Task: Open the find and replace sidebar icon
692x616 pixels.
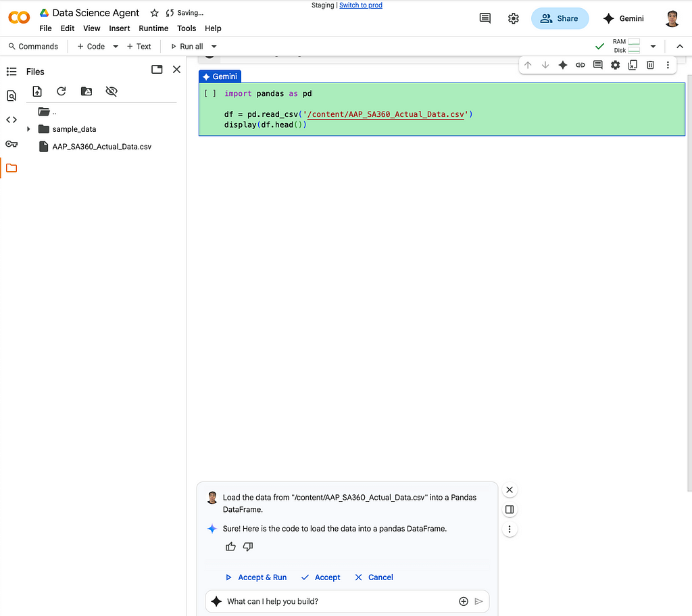Action: 11,95
